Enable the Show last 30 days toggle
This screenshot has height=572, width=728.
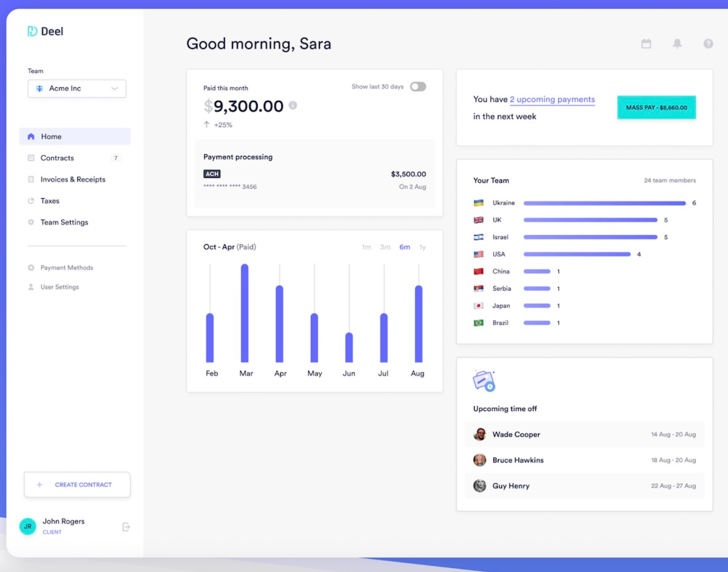click(418, 86)
